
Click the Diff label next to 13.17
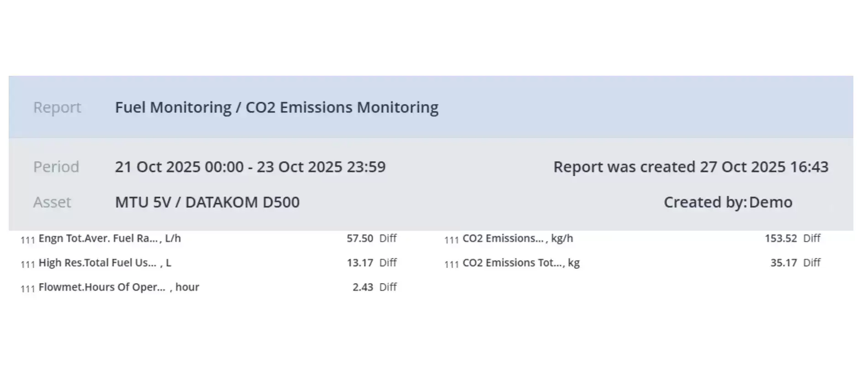(388, 263)
